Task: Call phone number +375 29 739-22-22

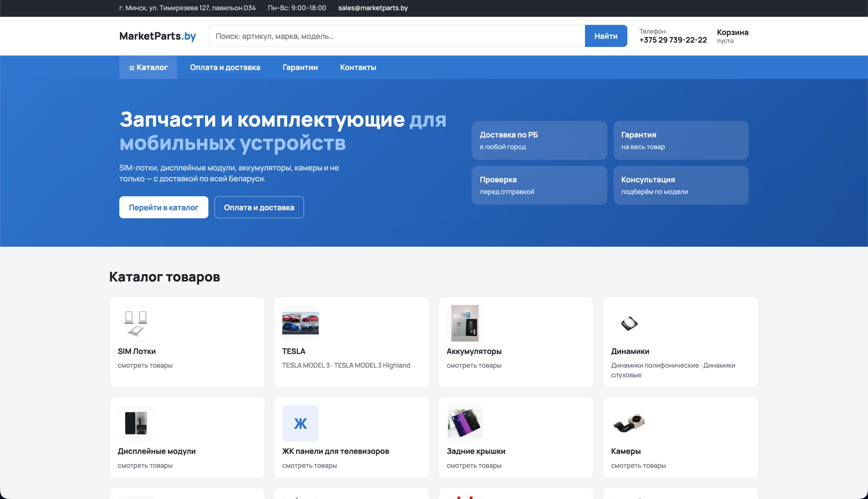Action: [673, 40]
